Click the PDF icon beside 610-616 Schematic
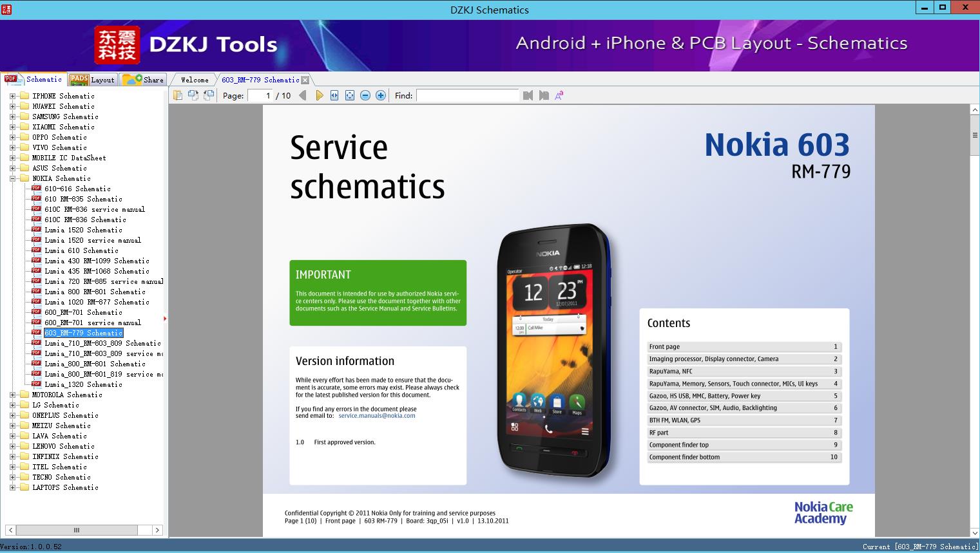The image size is (980, 553). pos(37,189)
